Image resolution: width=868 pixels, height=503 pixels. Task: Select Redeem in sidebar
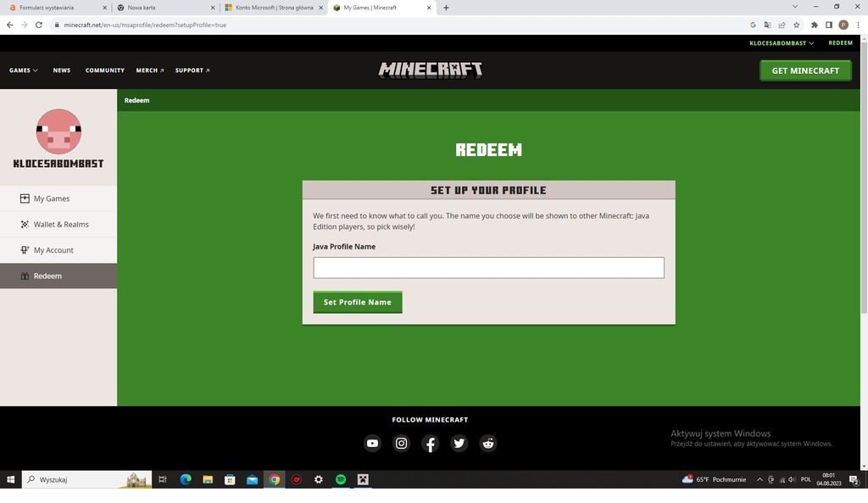click(58, 276)
